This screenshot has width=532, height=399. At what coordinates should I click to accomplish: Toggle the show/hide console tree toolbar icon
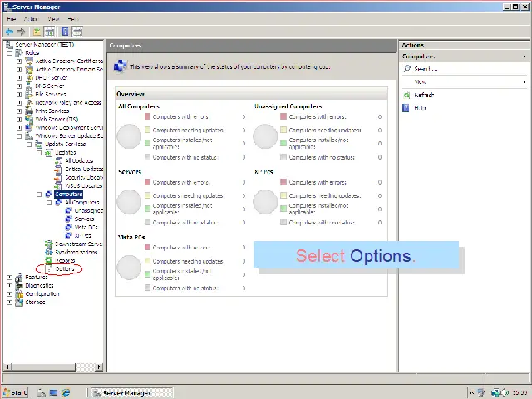[49, 32]
